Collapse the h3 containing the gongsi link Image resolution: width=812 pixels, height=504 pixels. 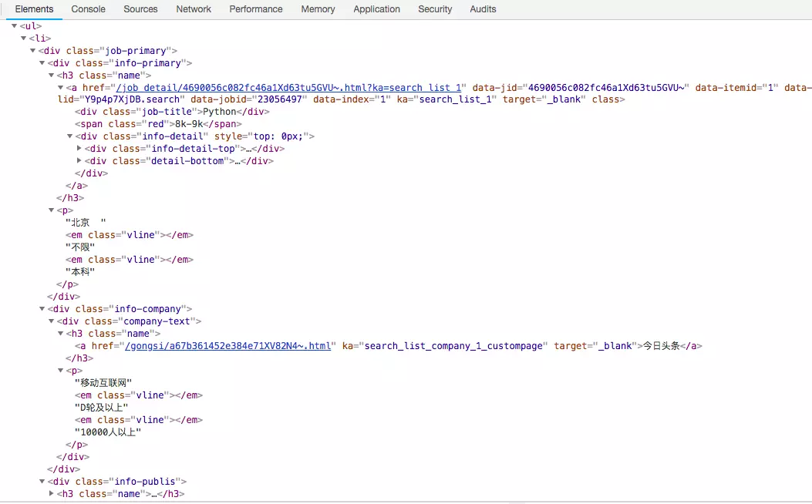point(61,333)
